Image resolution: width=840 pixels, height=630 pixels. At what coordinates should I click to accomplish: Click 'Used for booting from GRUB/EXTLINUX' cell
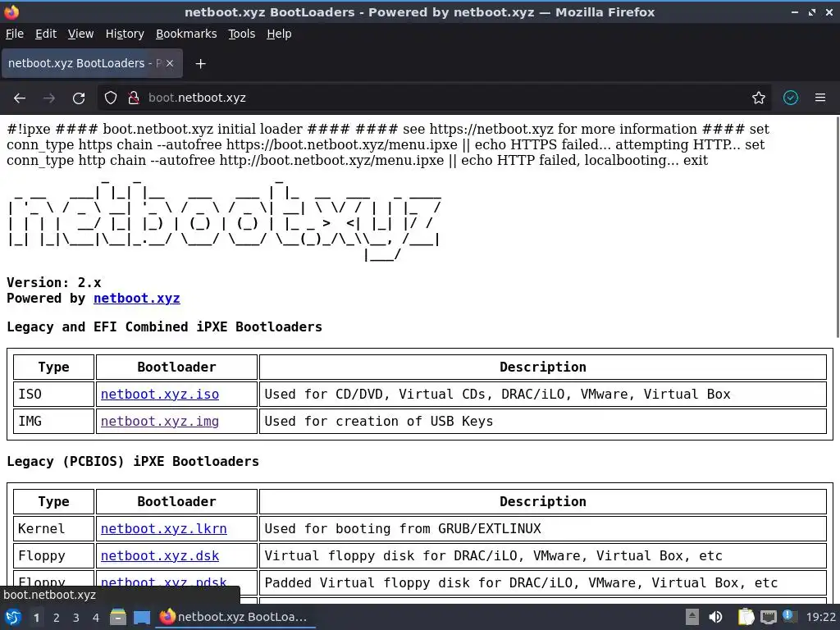(x=543, y=529)
